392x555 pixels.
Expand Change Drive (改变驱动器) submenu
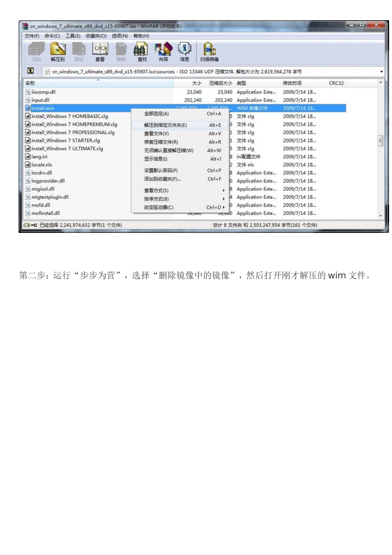(179, 207)
